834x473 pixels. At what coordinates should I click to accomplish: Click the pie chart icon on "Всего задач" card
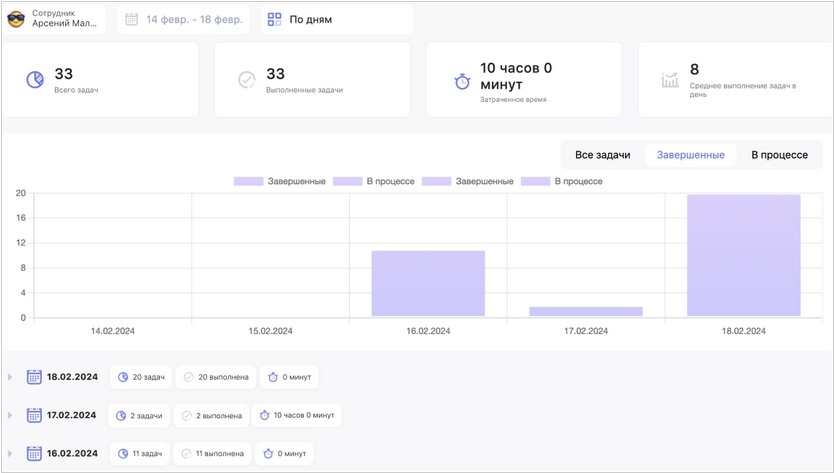coord(35,79)
